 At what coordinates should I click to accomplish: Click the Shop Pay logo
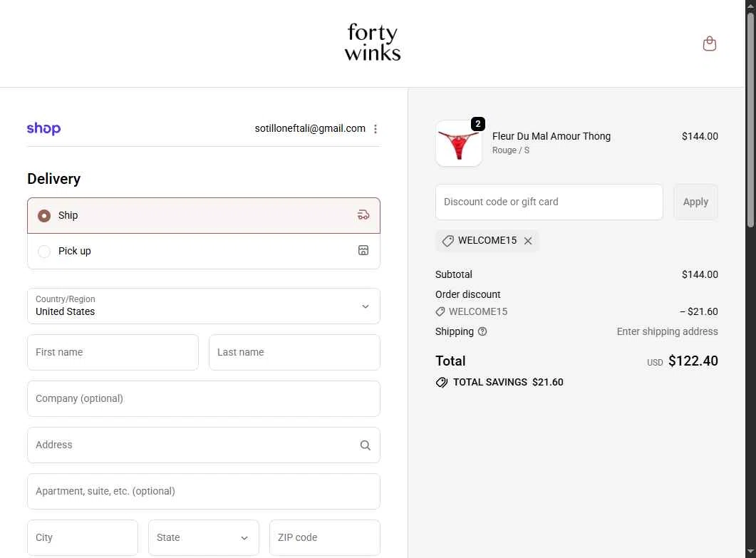click(x=44, y=129)
